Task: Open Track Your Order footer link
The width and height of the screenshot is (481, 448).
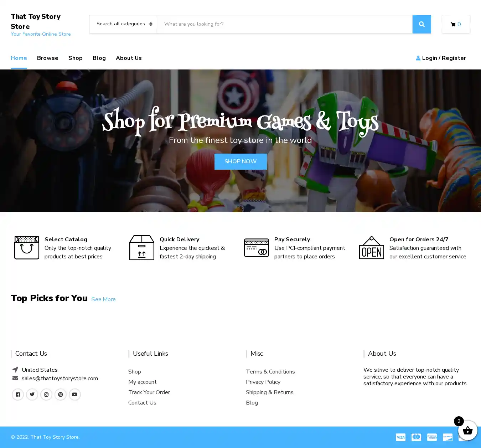Action: 149,392
